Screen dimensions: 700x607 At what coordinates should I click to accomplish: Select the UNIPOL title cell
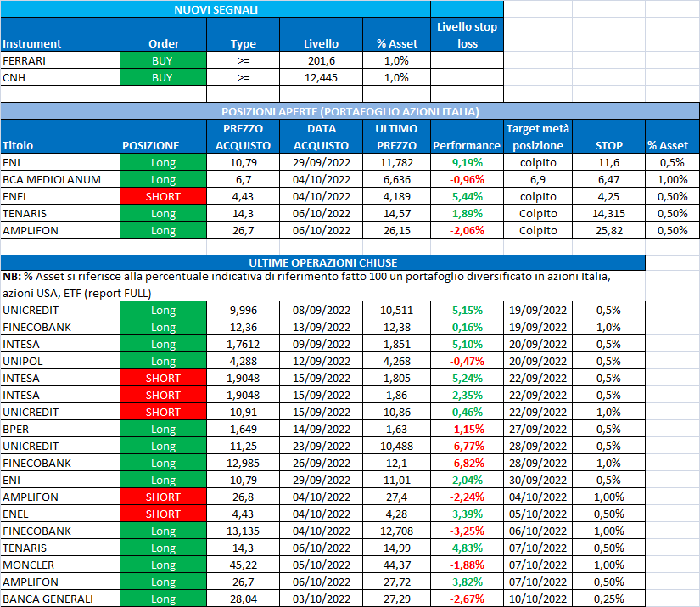[x=60, y=361]
